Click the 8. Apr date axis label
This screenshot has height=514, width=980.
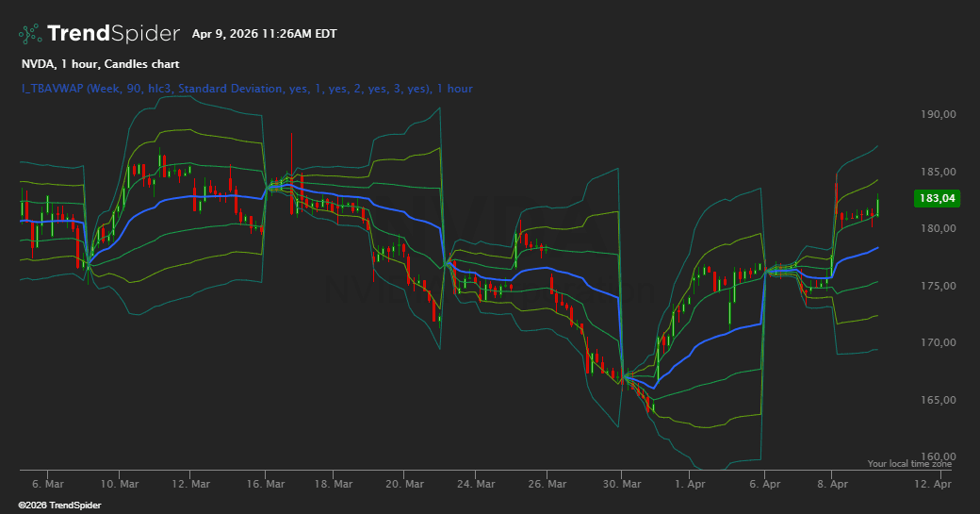[x=832, y=484]
